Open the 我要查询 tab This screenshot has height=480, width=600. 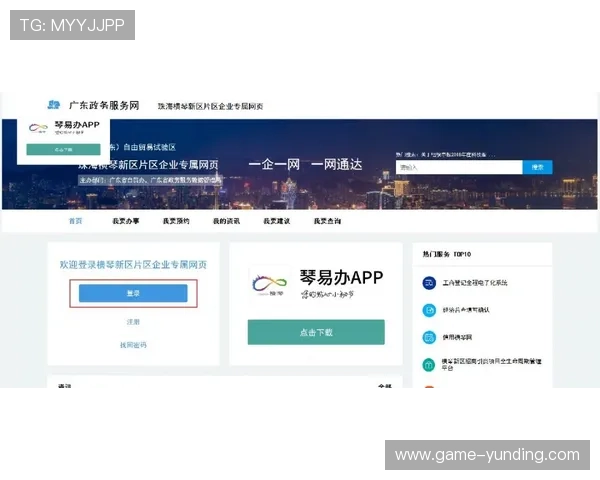[327, 221]
